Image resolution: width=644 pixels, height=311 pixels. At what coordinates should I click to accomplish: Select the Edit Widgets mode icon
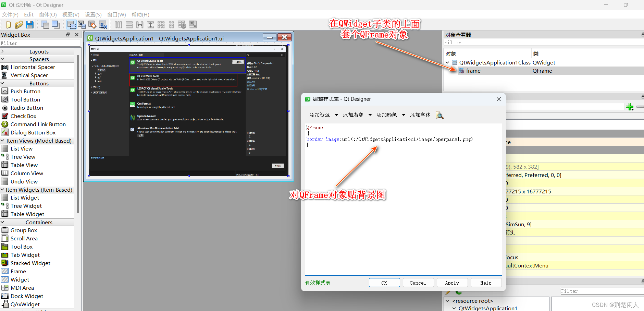tap(71, 25)
